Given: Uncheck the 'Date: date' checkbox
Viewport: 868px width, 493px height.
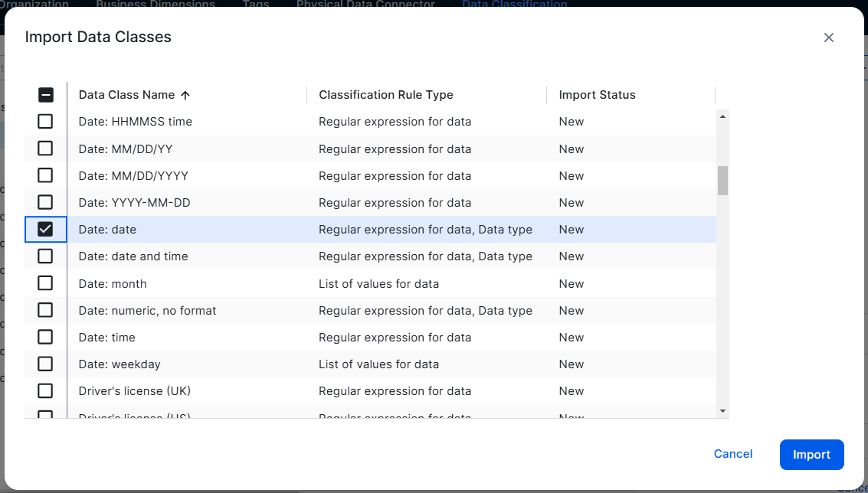Looking at the screenshot, I should pos(45,229).
